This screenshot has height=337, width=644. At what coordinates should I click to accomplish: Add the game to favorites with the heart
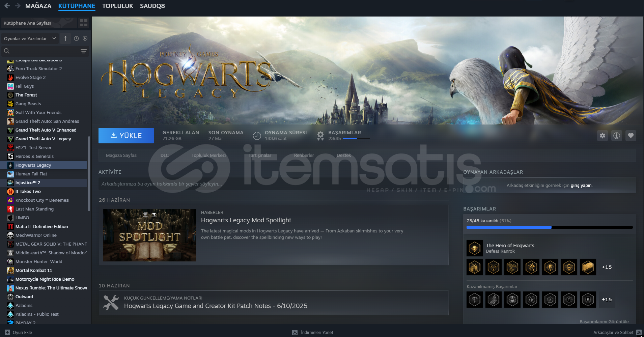(x=631, y=136)
